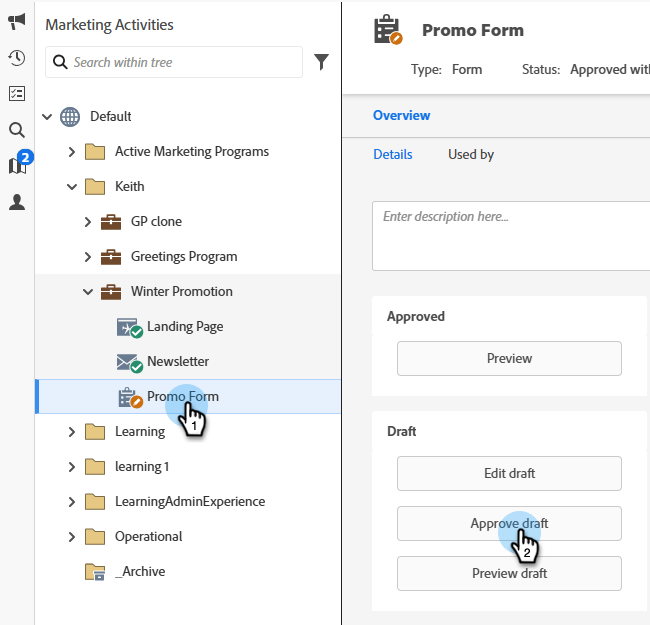Expand the Greetings Program node
The image size is (650, 625).
[x=88, y=257]
